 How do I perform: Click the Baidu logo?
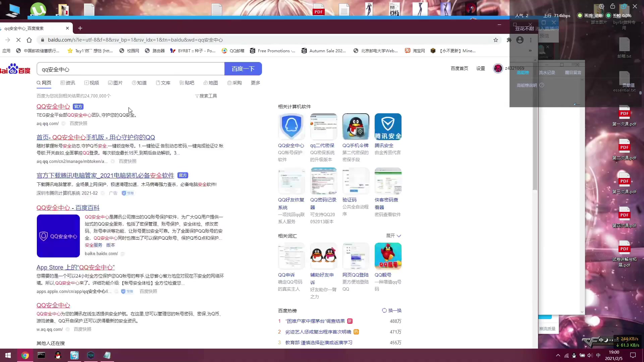pyautogui.click(x=15, y=69)
